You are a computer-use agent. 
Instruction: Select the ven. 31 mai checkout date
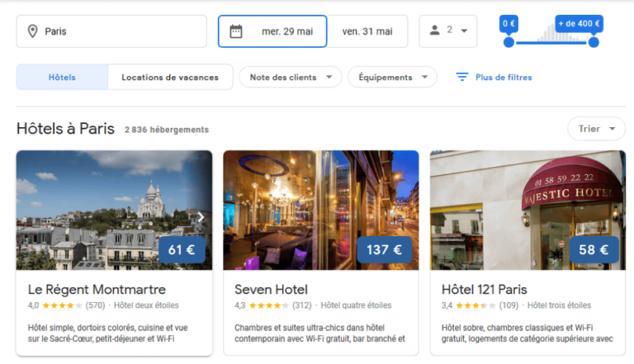[x=367, y=31]
